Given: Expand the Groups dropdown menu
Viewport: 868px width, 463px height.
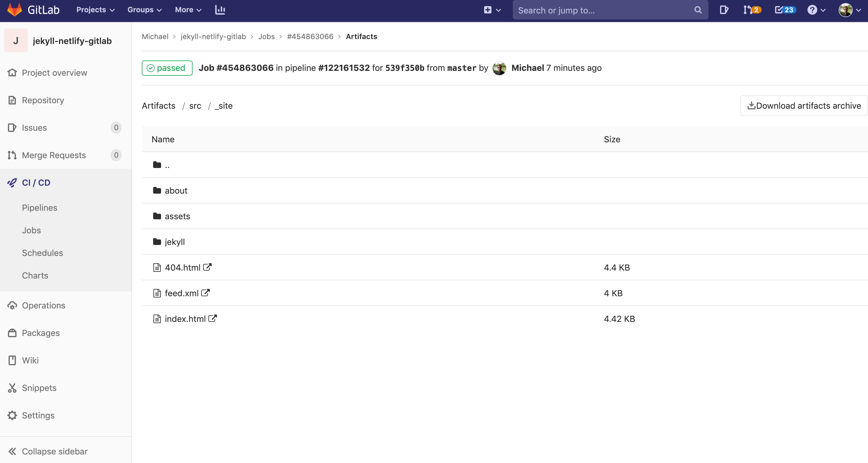Looking at the screenshot, I should pos(144,10).
